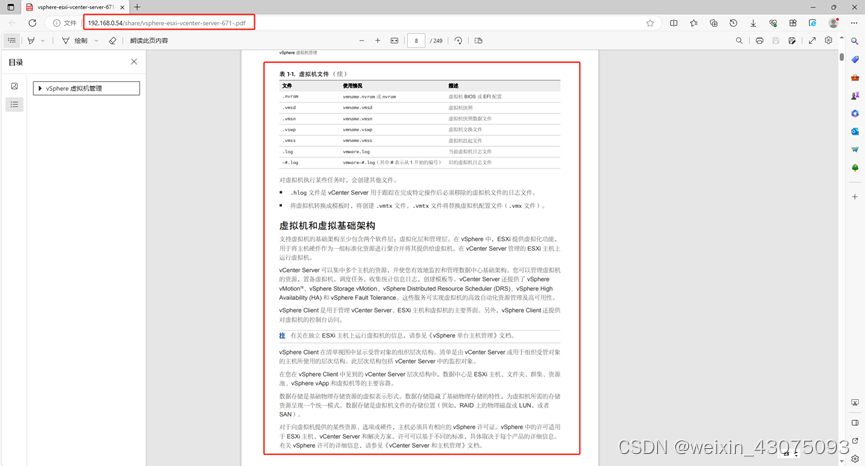Go back with browser back arrow
The image size is (865, 466).
[x=13, y=23]
